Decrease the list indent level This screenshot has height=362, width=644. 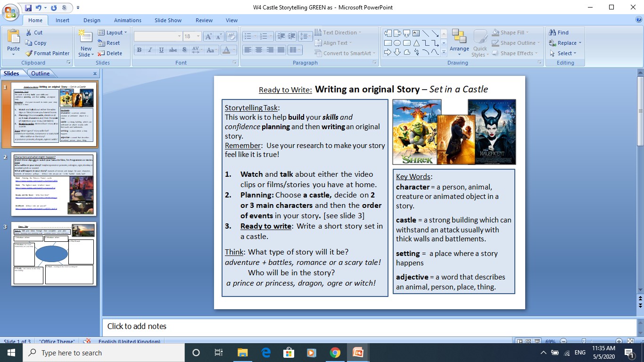[281, 36]
